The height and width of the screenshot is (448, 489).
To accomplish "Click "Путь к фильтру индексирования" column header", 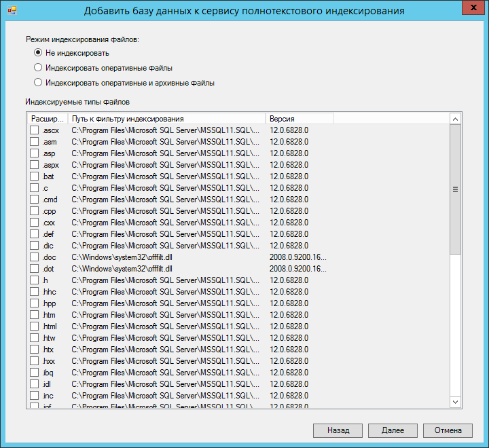I will (166, 119).
